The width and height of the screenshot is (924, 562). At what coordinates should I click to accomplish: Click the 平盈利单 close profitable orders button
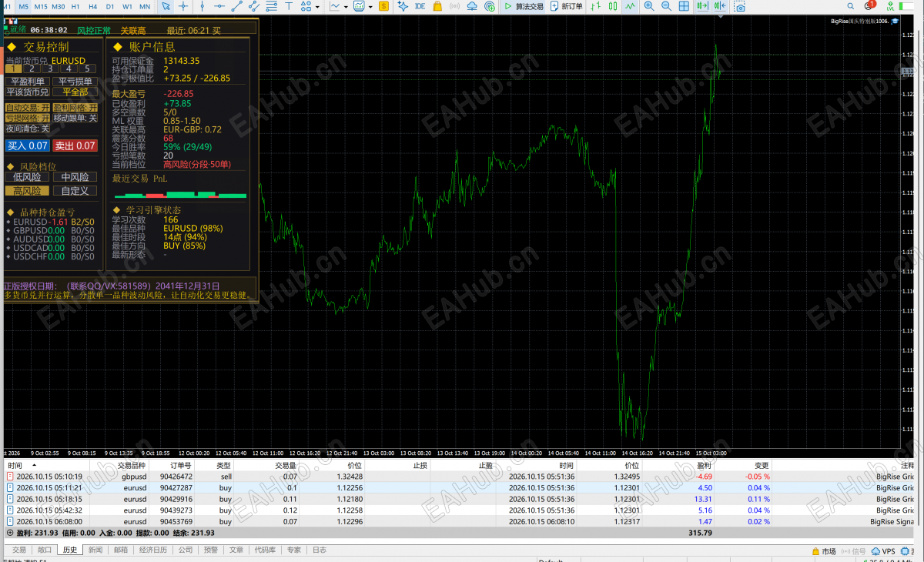[x=28, y=81]
